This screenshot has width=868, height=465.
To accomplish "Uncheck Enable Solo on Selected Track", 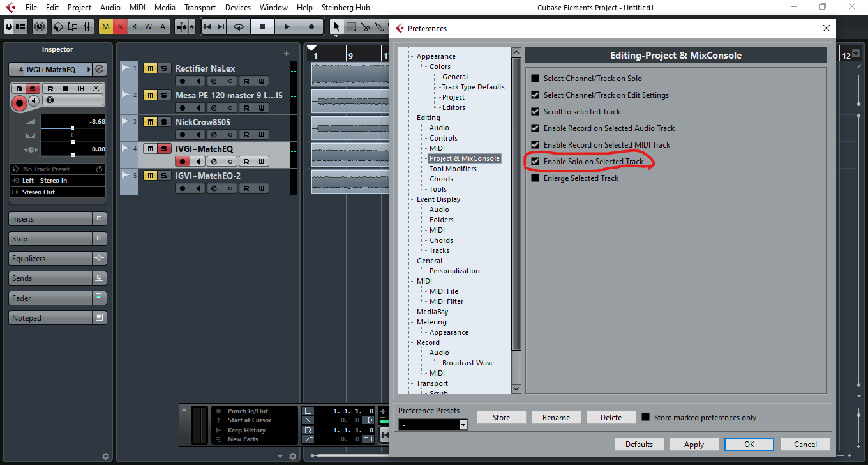I will 535,162.
